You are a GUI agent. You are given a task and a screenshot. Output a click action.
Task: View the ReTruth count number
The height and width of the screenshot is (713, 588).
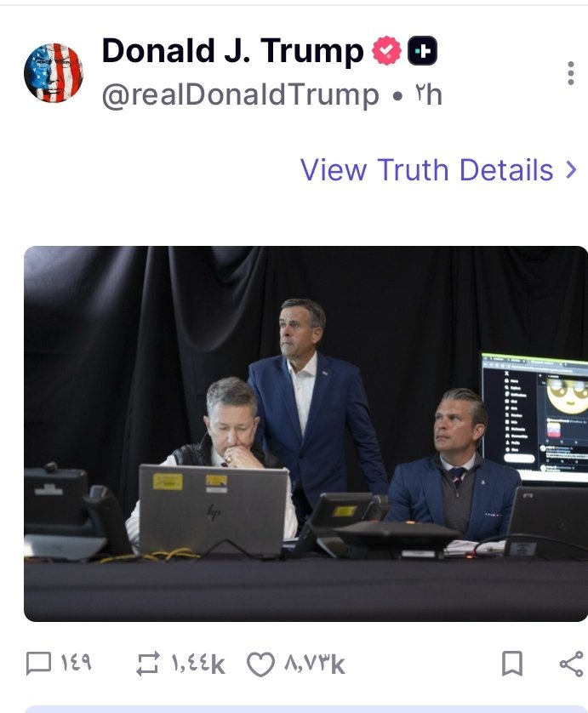tap(198, 665)
